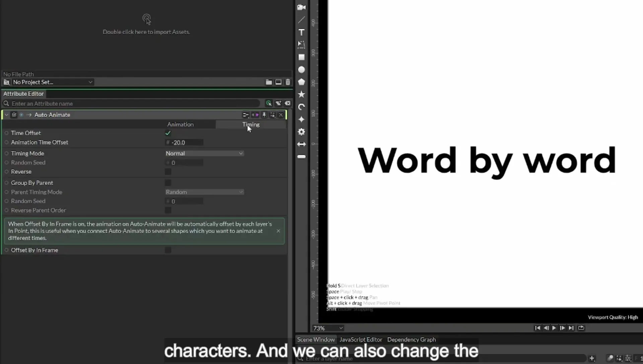Enable the Group By Parent checkbox
The height and width of the screenshot is (364, 643).
pos(168,183)
